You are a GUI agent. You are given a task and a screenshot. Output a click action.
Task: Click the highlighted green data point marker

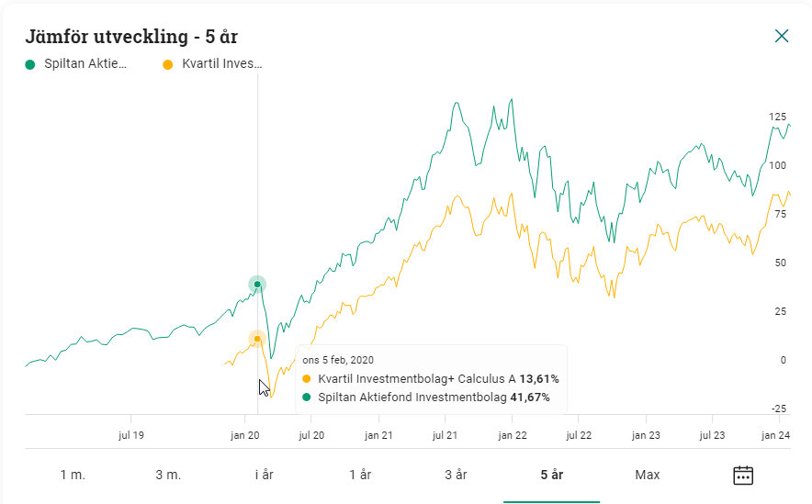point(257,285)
